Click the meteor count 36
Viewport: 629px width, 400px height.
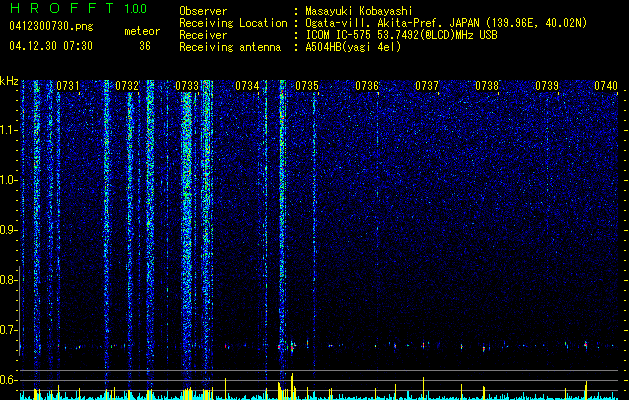pyautogui.click(x=145, y=46)
